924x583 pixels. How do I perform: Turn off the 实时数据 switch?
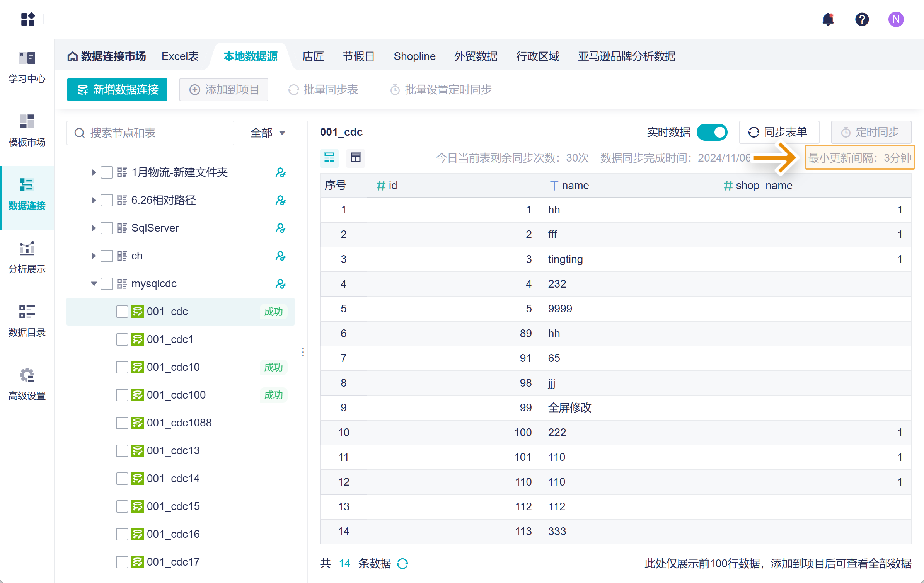coord(712,132)
